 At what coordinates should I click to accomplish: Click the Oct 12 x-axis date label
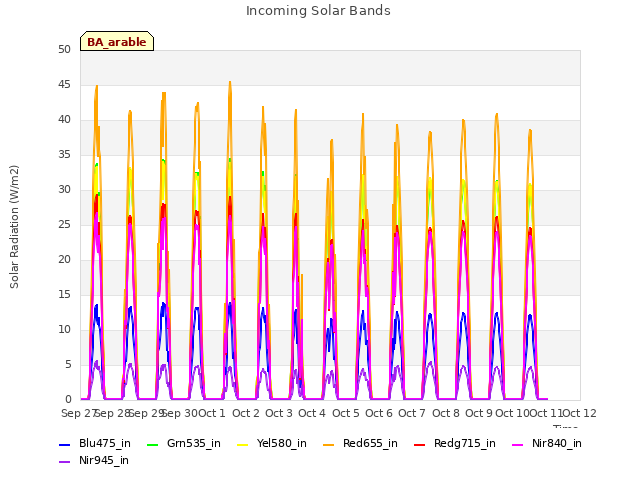coord(580,413)
